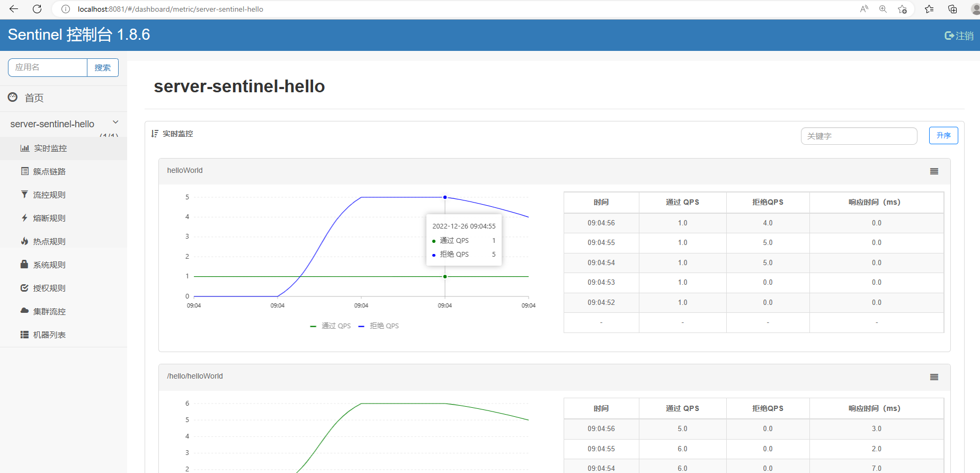Click the blue 拒绝 QPS data point
Screen dimensions: 980x473
point(445,197)
